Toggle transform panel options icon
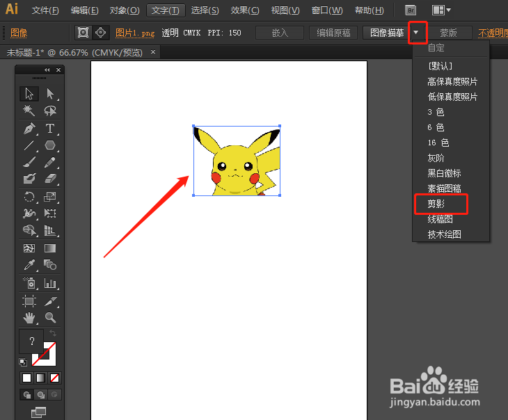This screenshot has height=420, width=508. tap(83, 33)
